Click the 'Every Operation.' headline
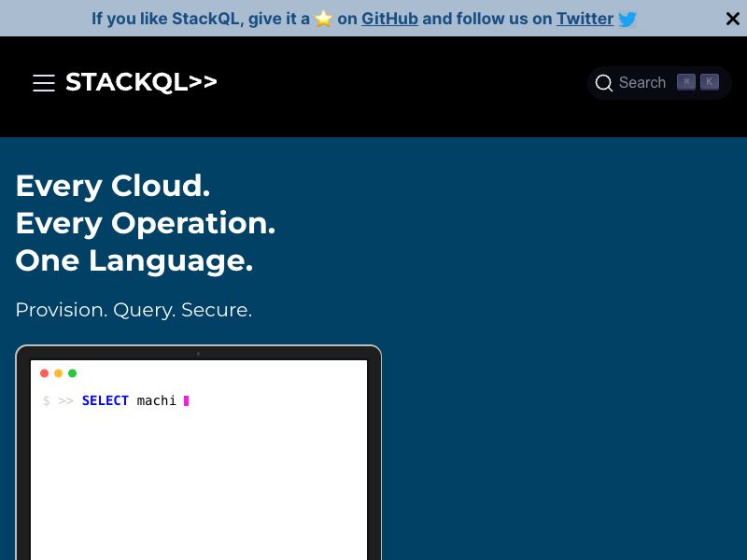The height and width of the screenshot is (560, 747). [x=146, y=223]
